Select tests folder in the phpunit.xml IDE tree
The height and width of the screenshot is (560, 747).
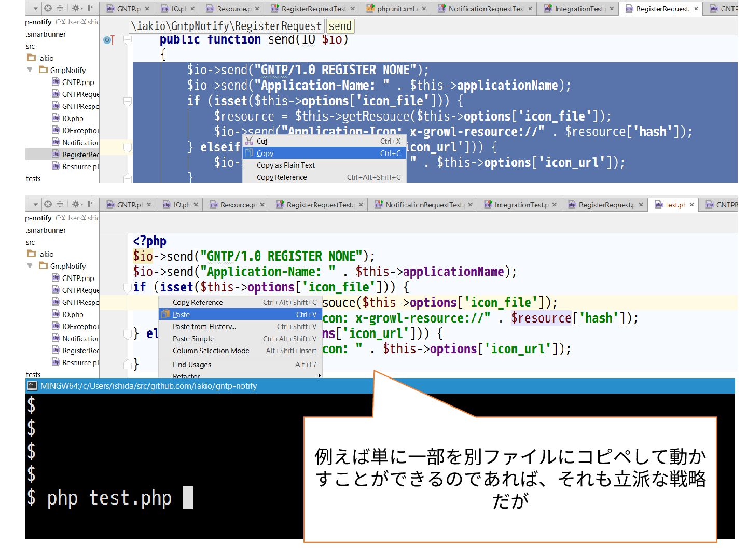click(33, 178)
